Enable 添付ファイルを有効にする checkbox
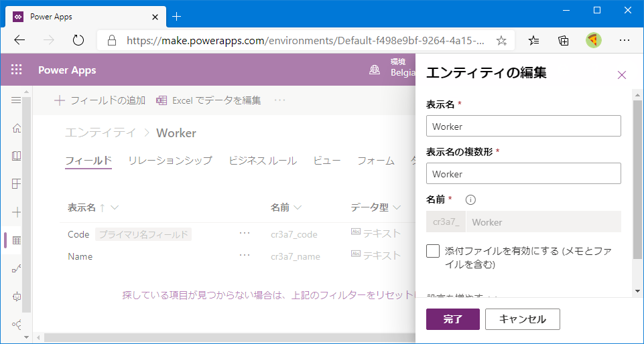Screen dimensions: 644x344 [433, 251]
